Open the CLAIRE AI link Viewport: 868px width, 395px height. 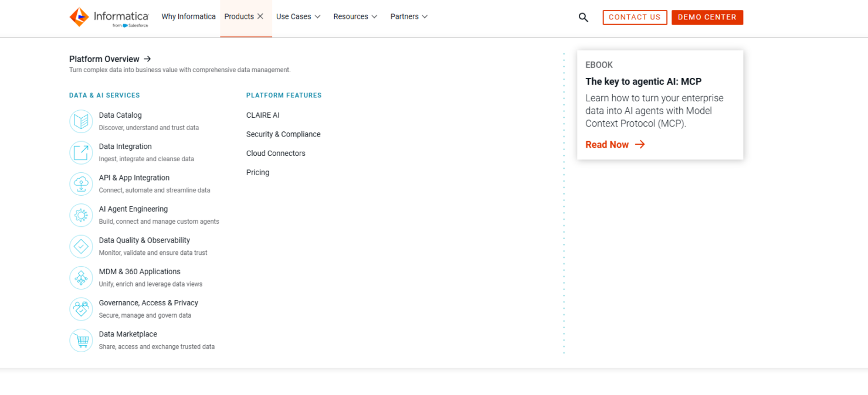point(263,115)
